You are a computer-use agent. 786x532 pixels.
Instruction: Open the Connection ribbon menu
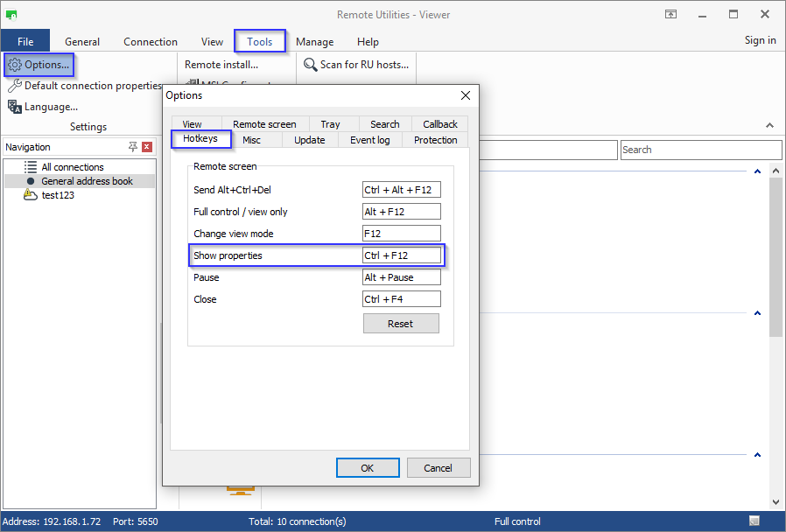click(x=151, y=41)
